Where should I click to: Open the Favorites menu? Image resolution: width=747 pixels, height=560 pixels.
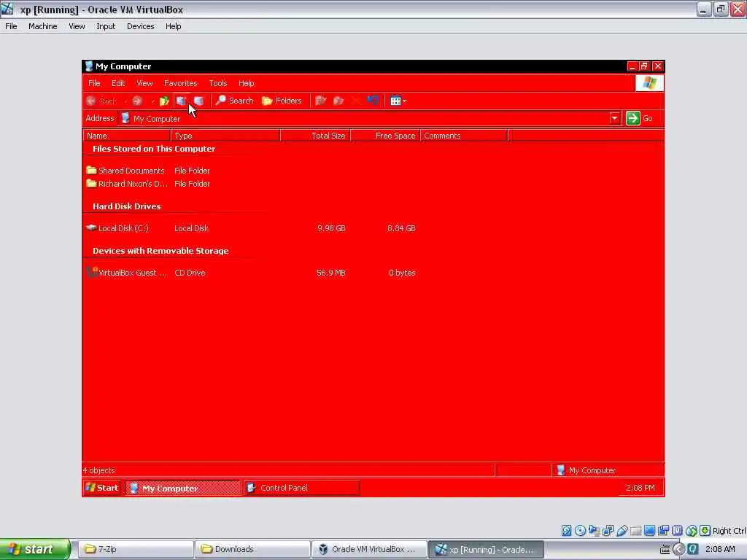point(181,83)
